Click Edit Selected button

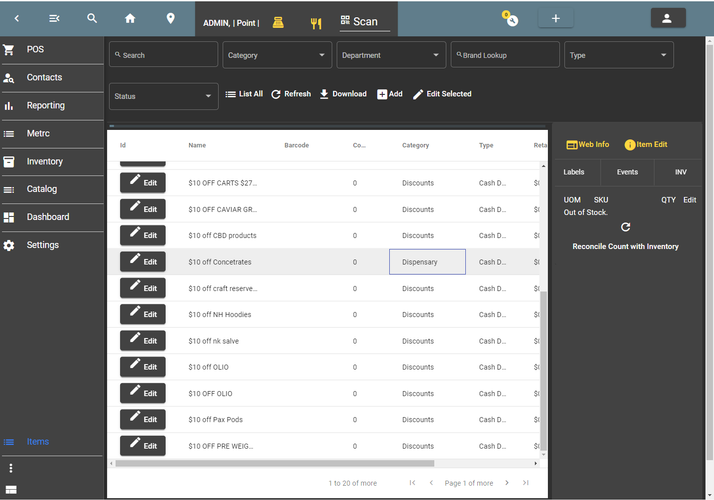[x=442, y=94]
